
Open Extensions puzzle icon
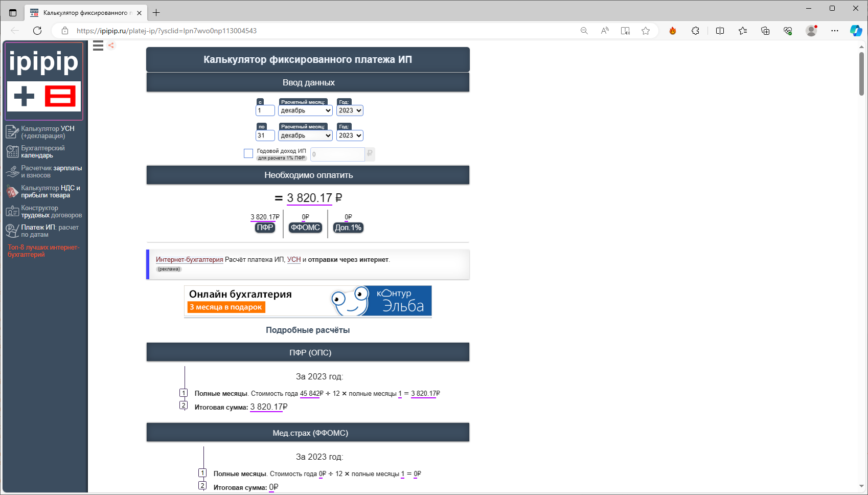(695, 31)
